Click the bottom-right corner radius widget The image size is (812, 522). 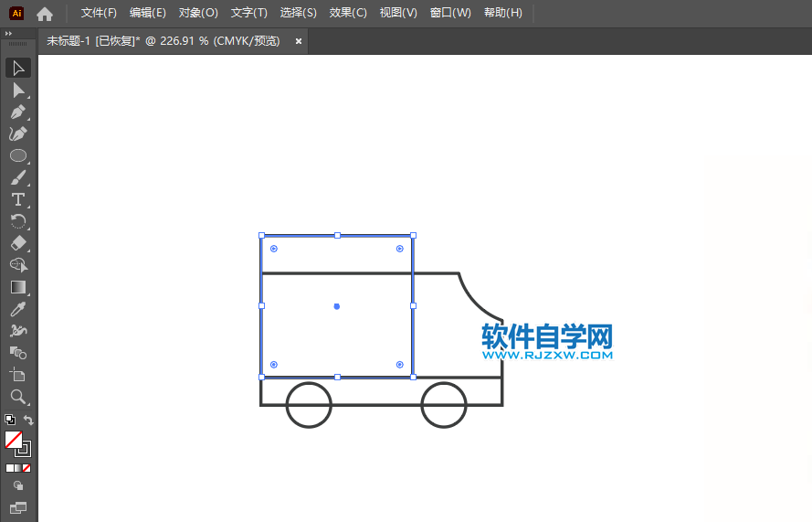tap(400, 365)
